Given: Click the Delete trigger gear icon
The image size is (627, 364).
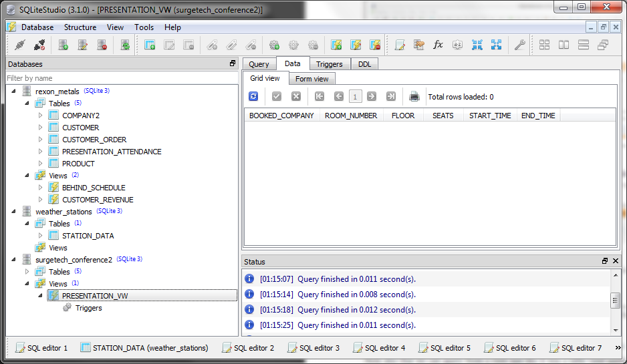Looking at the screenshot, I should click(313, 45).
